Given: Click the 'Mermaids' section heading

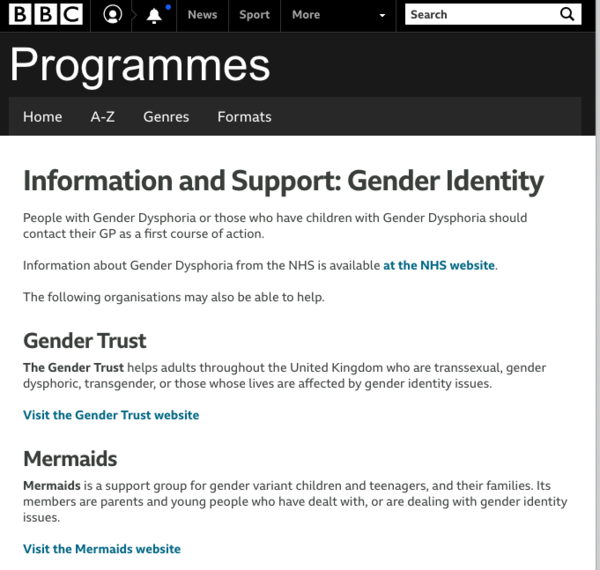Looking at the screenshot, I should click(x=70, y=459).
